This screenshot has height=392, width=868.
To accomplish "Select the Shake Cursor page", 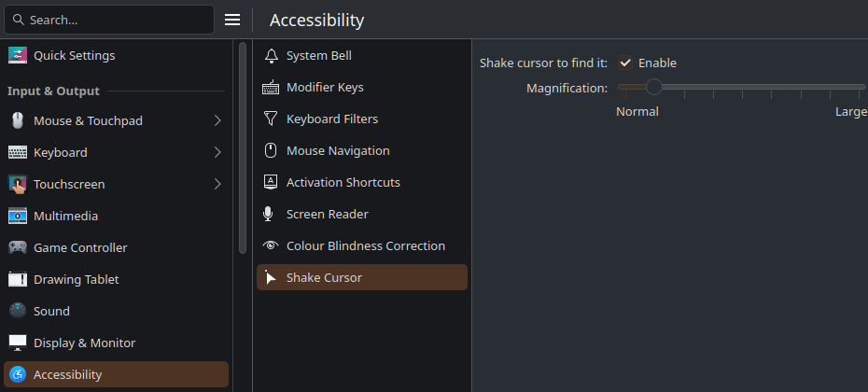I will [x=362, y=277].
